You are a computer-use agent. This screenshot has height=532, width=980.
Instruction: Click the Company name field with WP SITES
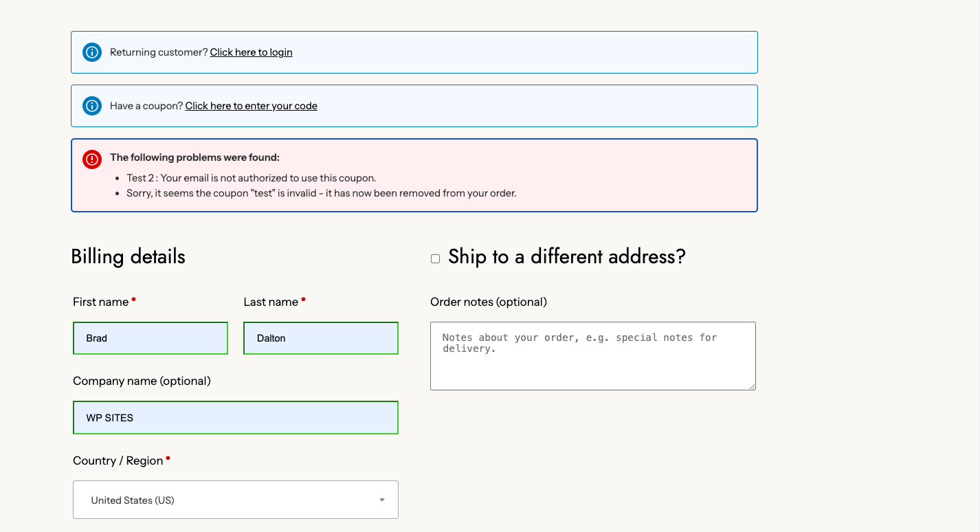tap(235, 418)
